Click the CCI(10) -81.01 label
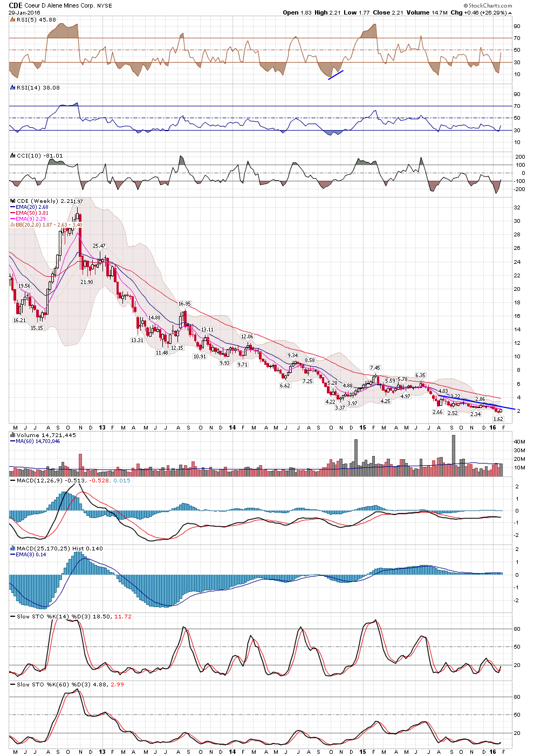Viewport: 534px width, 756px height. coord(40,155)
